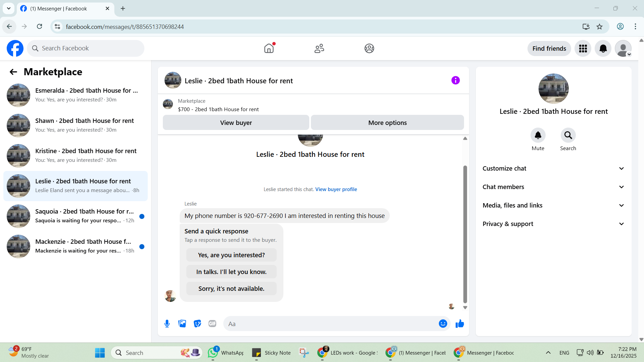Open the Marketplace listing thumbnail
The width and height of the screenshot is (644, 362).
168,104
